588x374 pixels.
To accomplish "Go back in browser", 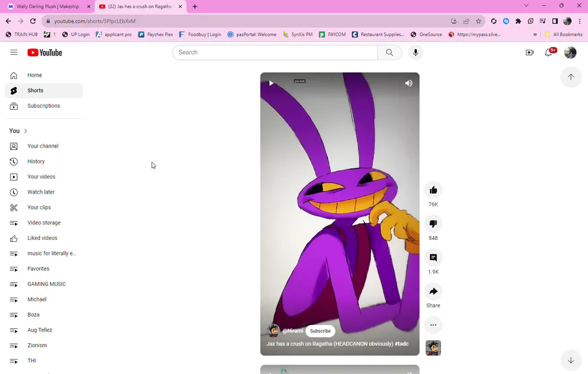I will coord(8,21).
